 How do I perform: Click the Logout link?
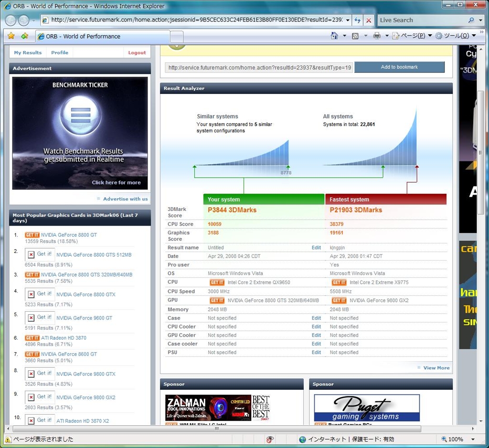(137, 52)
